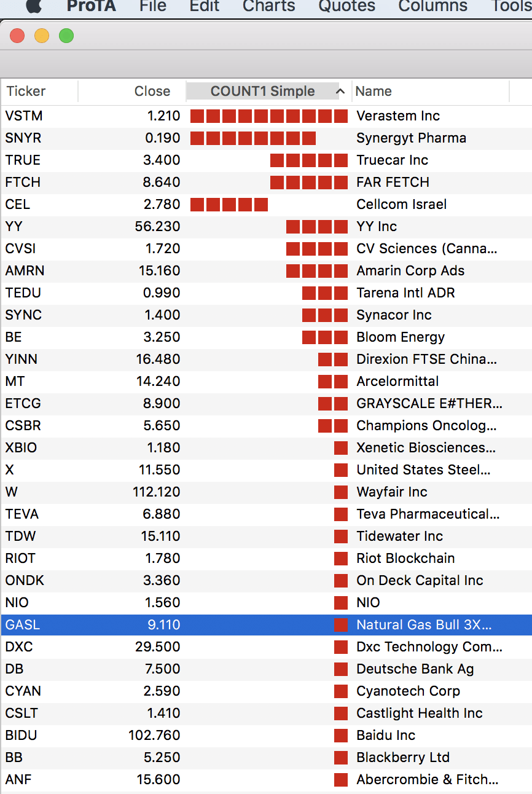
Task: Click the AMRN ticker cell
Action: (x=25, y=270)
